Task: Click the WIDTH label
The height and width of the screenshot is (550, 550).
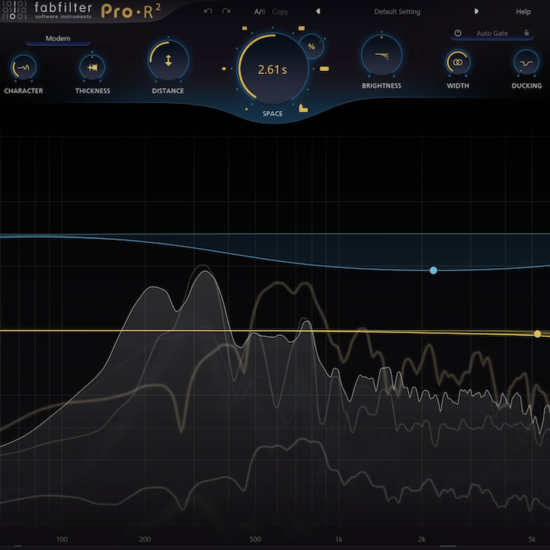Action: [x=458, y=86]
